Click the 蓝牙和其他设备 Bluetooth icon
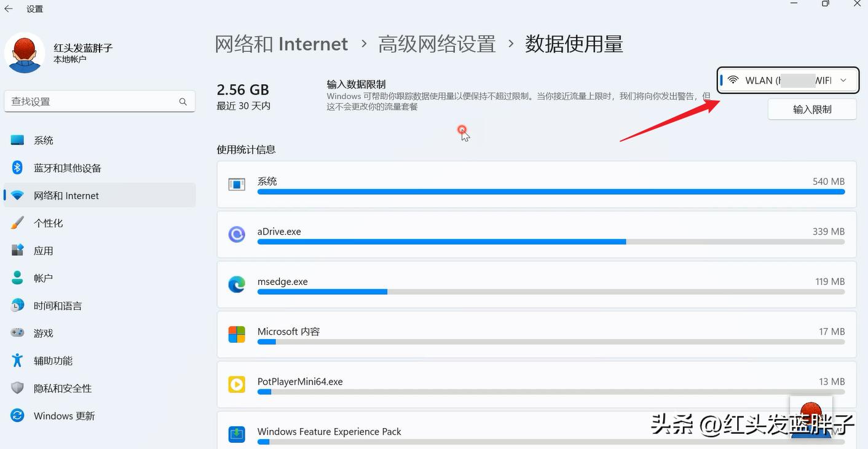868x449 pixels. point(18,168)
